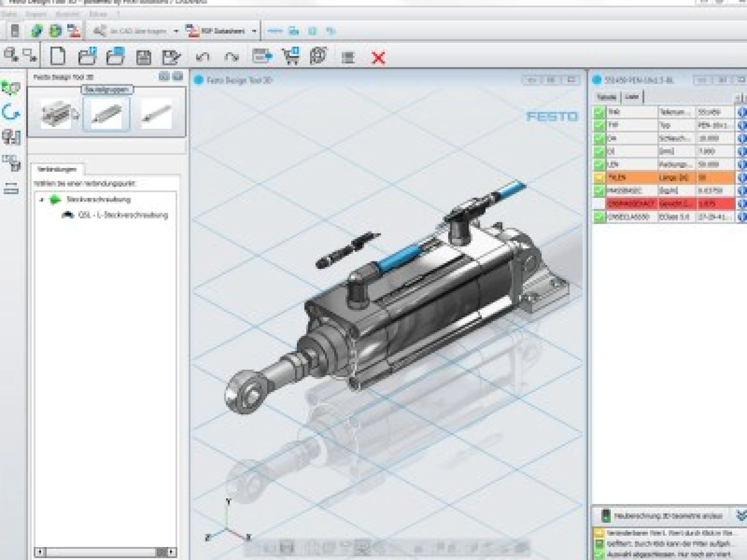Open the PDF Datasheet dropdown arrow
This screenshot has width=747, height=560.
(255, 31)
